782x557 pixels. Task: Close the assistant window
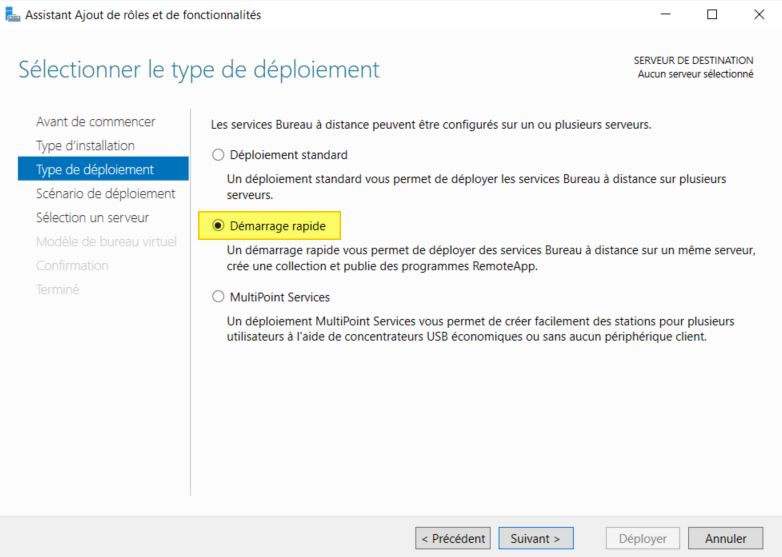pos(758,14)
